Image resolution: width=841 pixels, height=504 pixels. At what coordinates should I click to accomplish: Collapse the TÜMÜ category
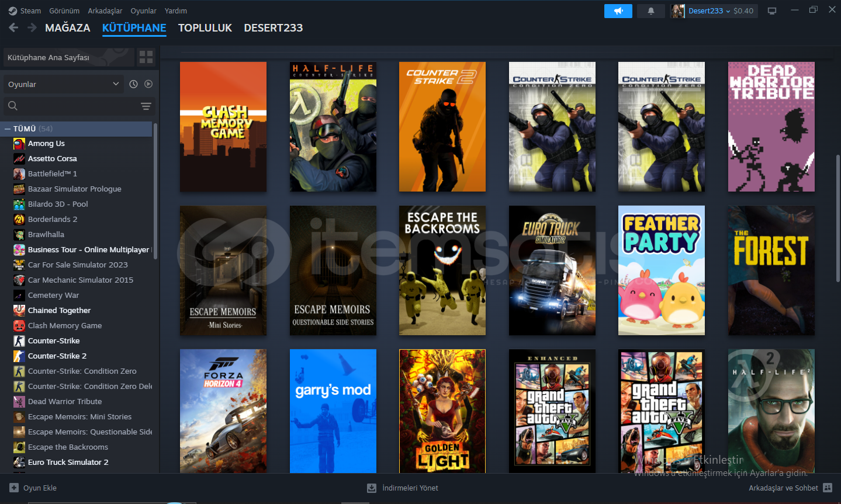point(8,128)
